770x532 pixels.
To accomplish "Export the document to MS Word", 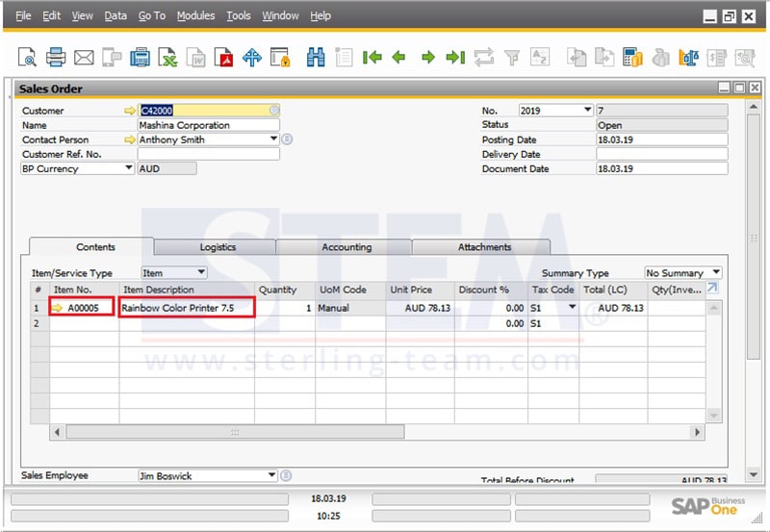I will point(196,58).
